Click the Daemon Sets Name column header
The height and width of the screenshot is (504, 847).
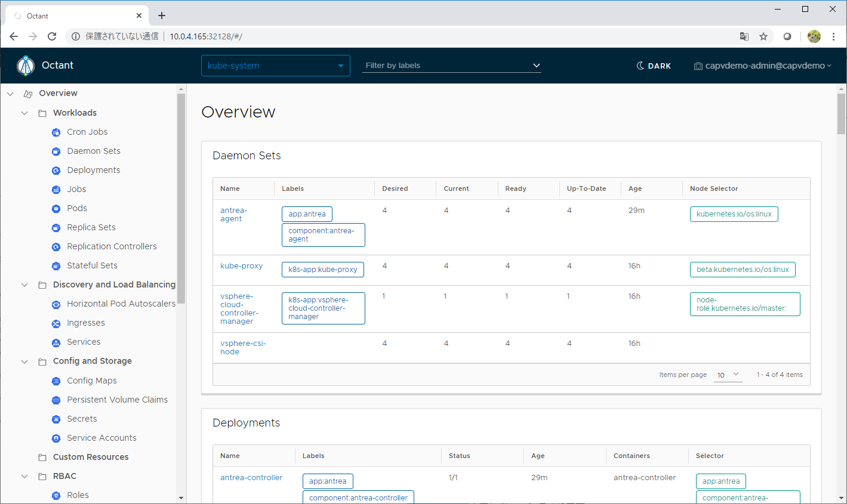[x=230, y=188]
